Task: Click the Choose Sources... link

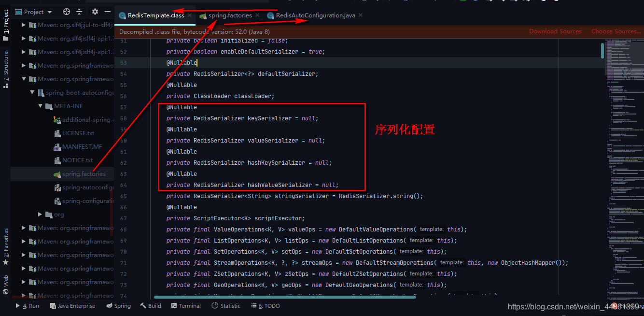Action: (616, 31)
